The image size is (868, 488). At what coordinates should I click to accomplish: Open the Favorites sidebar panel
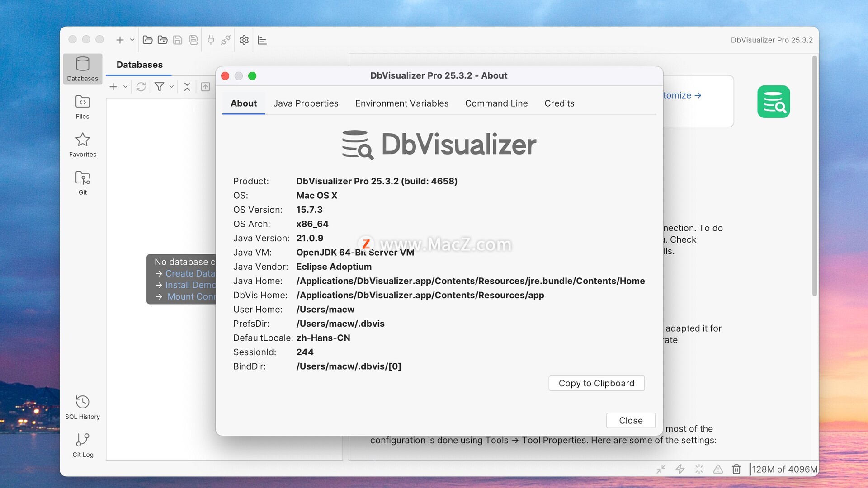tap(82, 145)
